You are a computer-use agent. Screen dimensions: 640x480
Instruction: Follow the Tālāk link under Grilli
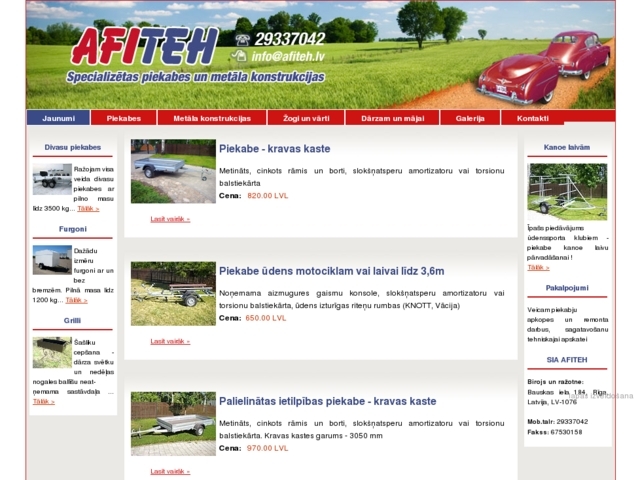click(x=44, y=402)
